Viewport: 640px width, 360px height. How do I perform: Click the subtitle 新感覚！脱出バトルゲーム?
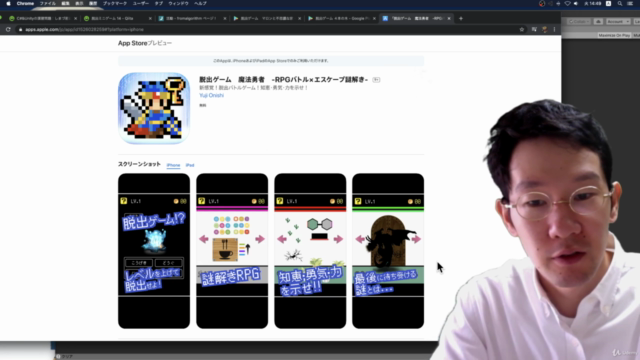253,88
